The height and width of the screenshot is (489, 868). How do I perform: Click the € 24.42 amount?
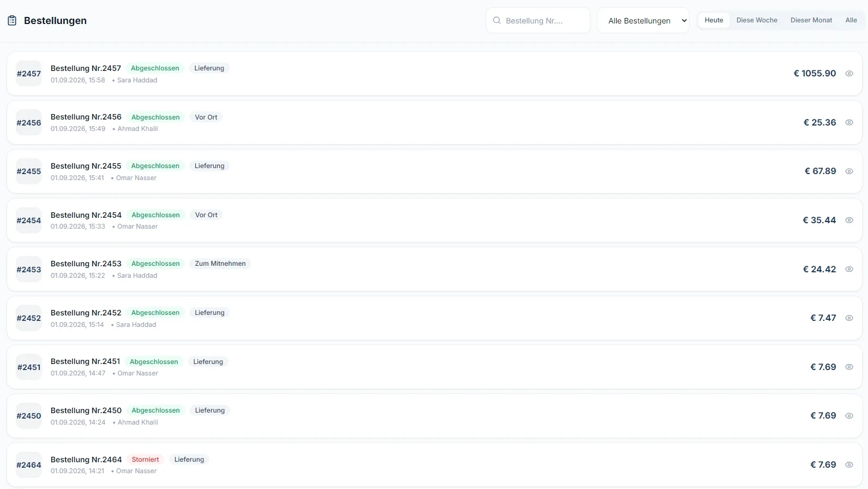pos(819,269)
